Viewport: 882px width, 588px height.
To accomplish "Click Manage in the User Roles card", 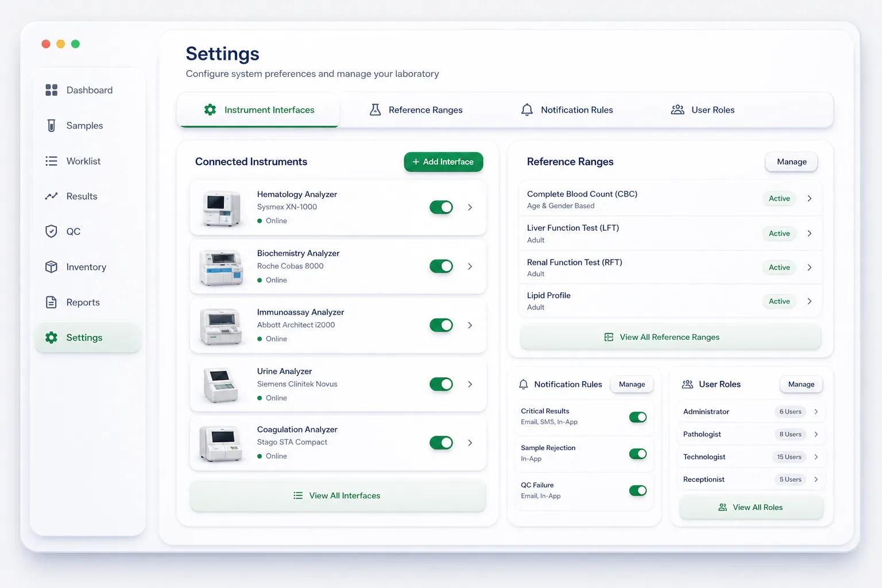I will coord(801,384).
